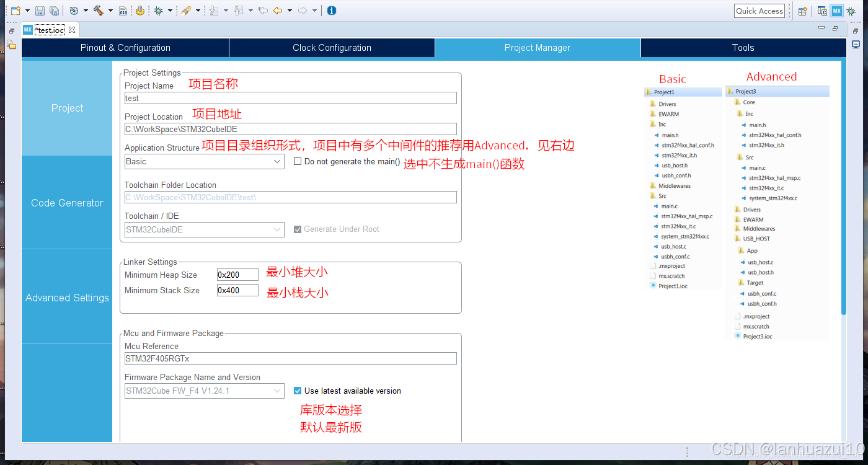Restore the right trim stack icon
This screenshot has width=868, height=465.
pyautogui.click(x=856, y=30)
